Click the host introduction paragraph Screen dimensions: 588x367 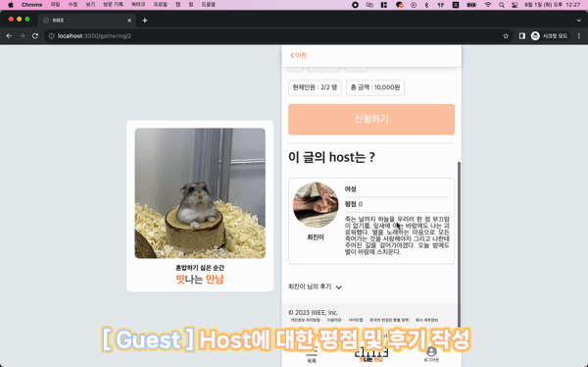(x=397, y=236)
